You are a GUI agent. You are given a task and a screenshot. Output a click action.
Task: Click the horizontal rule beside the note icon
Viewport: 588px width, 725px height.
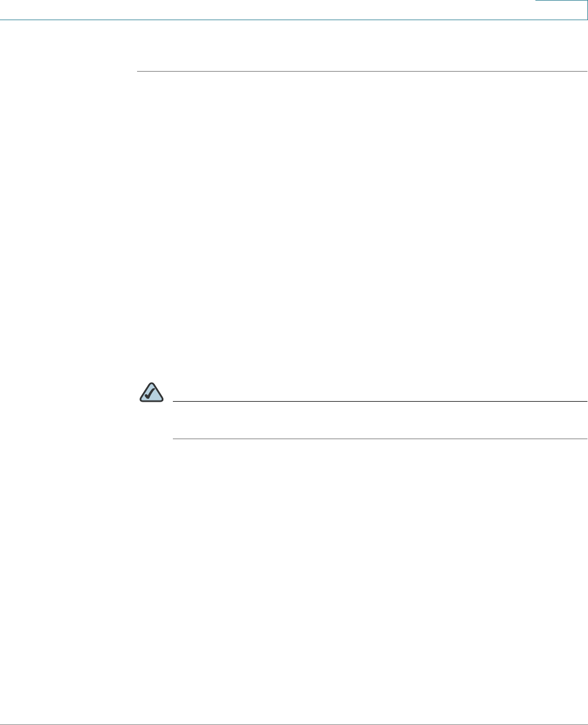click(380, 401)
